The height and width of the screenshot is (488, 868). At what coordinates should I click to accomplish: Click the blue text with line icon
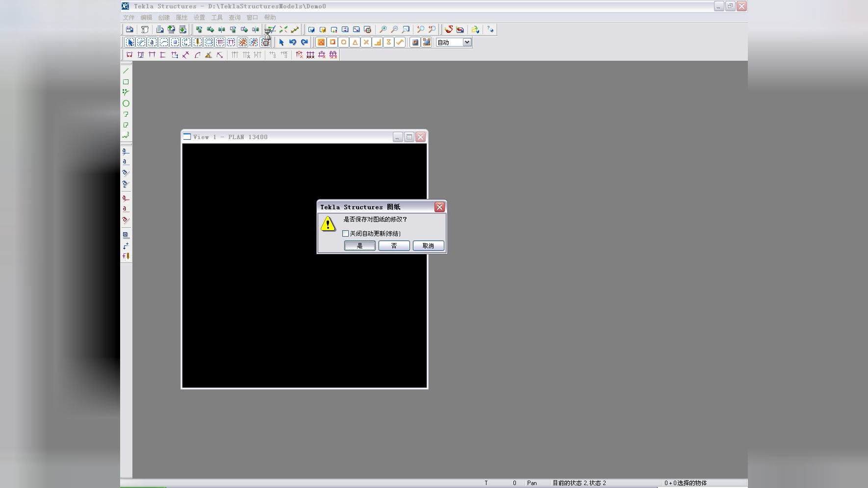click(x=126, y=151)
